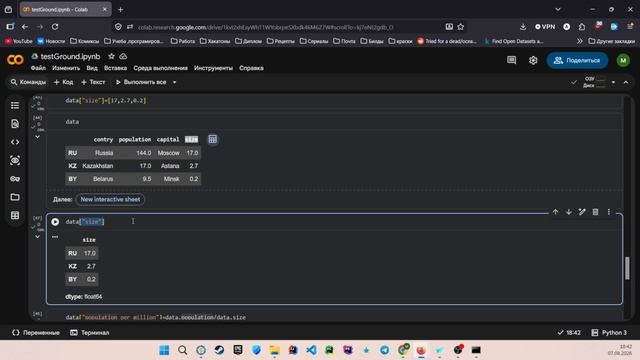This screenshot has height=360, width=640.
Task: Add a new Текст cell
Action: (93, 82)
